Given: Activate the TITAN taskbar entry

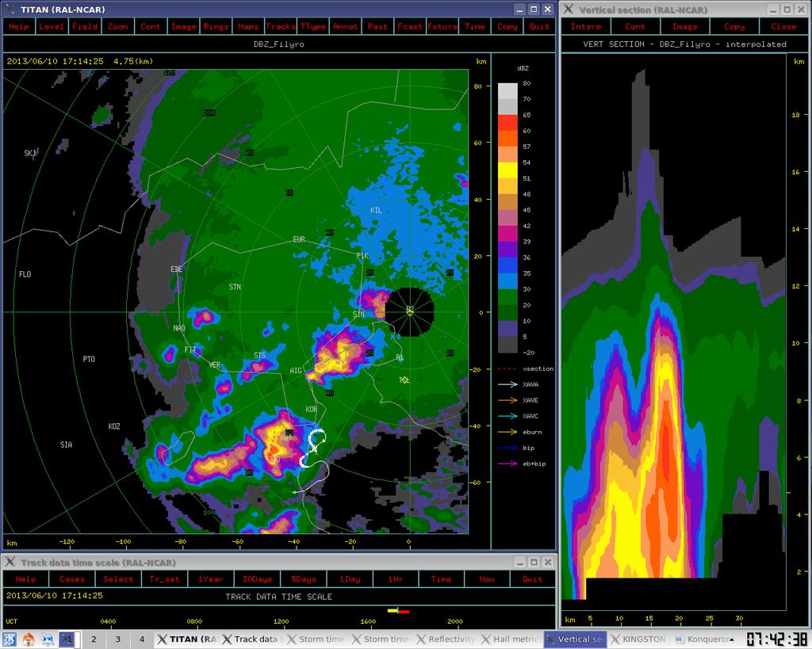Looking at the screenshot, I should (x=187, y=639).
